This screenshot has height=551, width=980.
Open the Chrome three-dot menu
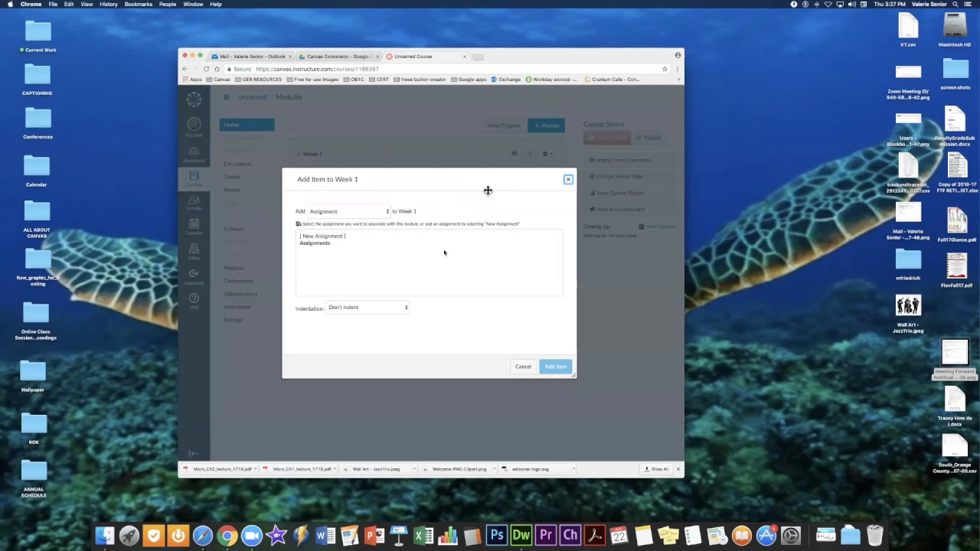click(677, 69)
